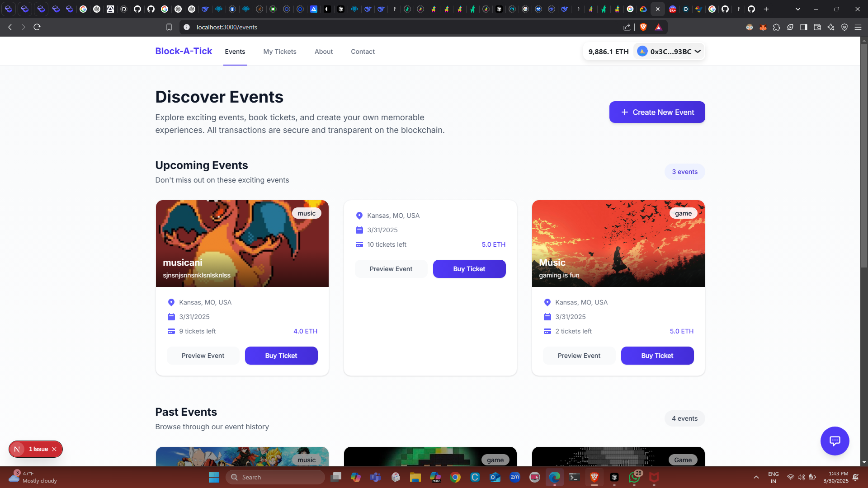This screenshot has height=488, width=868.
Task: Open the chat bubble floating button
Action: coord(835,441)
